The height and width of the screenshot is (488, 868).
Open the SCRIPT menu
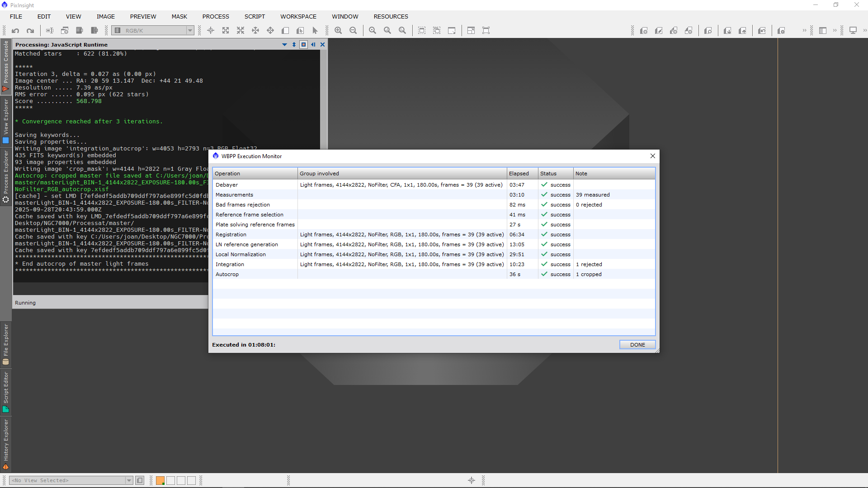(255, 17)
